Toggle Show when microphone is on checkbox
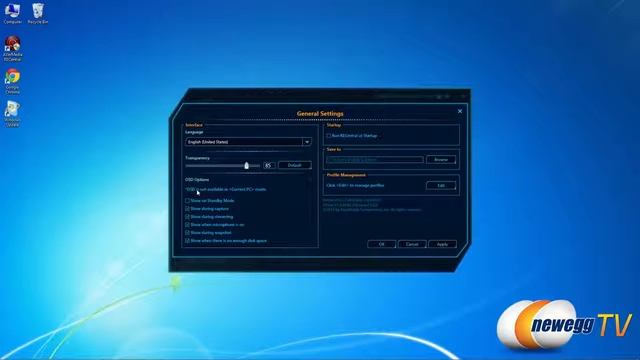Viewport: 640px width, 360px height. click(187, 224)
